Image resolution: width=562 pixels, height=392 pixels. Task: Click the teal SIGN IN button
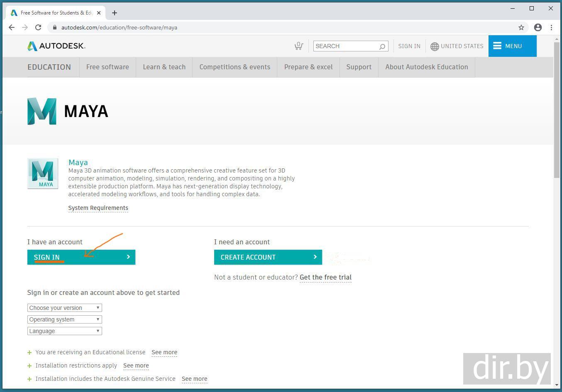81,257
